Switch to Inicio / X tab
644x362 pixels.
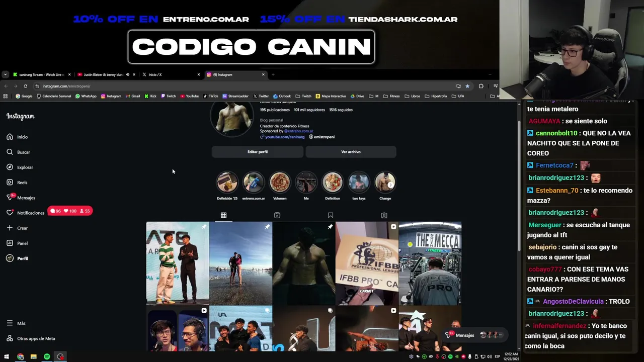170,74
